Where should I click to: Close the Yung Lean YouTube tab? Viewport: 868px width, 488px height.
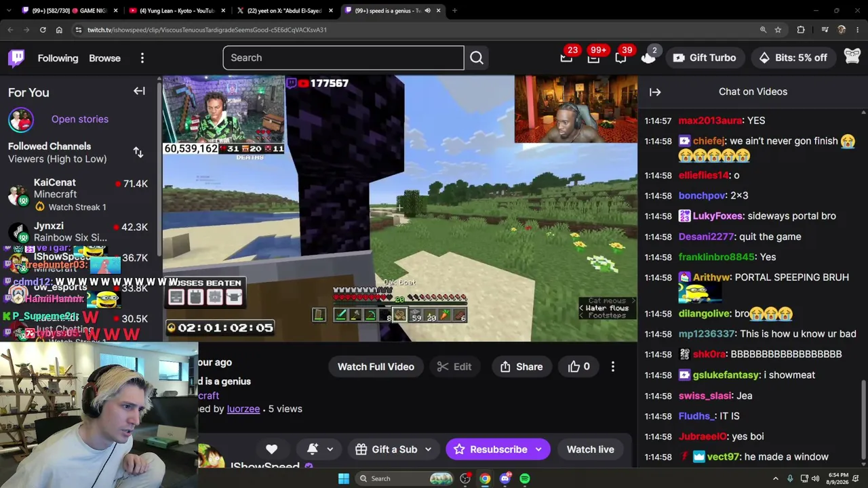coord(224,10)
